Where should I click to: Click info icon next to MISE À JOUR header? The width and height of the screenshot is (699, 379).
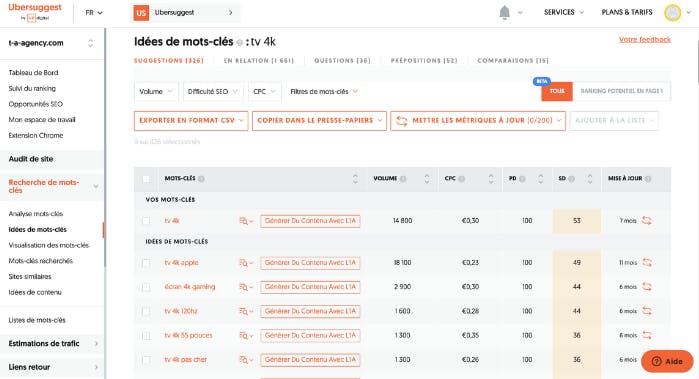pos(648,179)
